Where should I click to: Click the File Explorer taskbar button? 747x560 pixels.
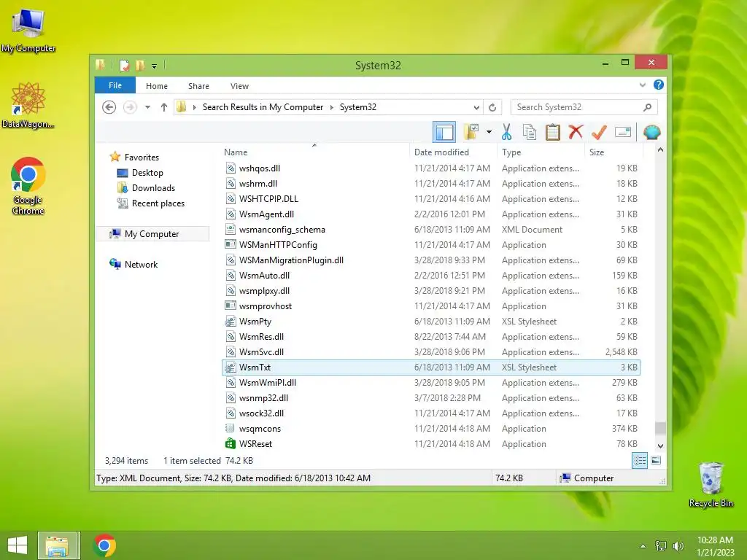click(x=58, y=545)
